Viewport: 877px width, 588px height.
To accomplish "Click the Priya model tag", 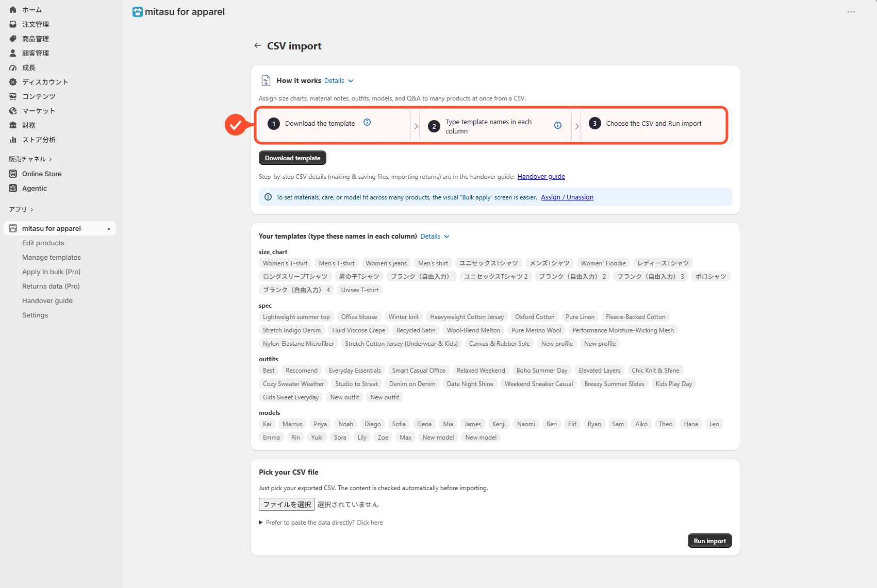I will tap(320, 424).
